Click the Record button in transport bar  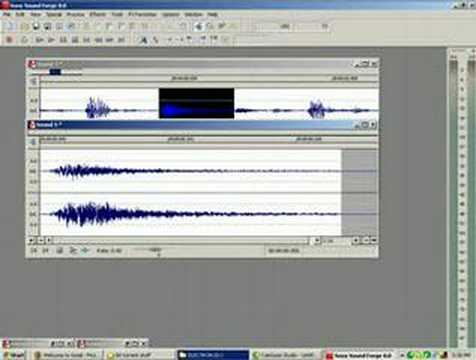[9, 40]
